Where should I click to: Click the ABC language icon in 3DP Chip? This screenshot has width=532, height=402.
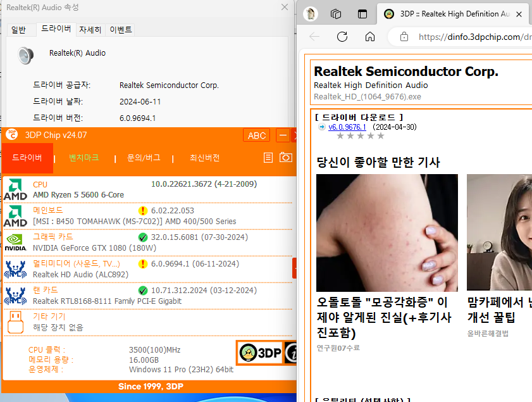pos(256,135)
